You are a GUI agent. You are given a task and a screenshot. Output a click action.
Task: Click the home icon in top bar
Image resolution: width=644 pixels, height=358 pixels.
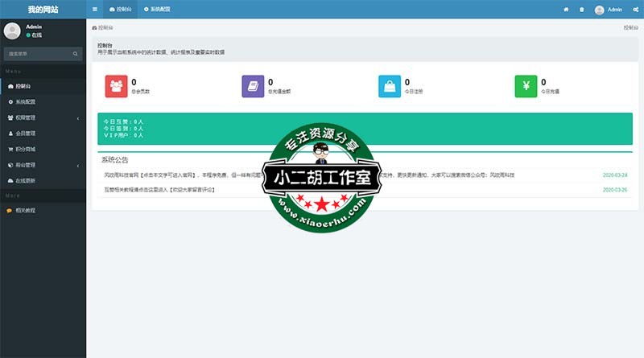[x=566, y=10]
